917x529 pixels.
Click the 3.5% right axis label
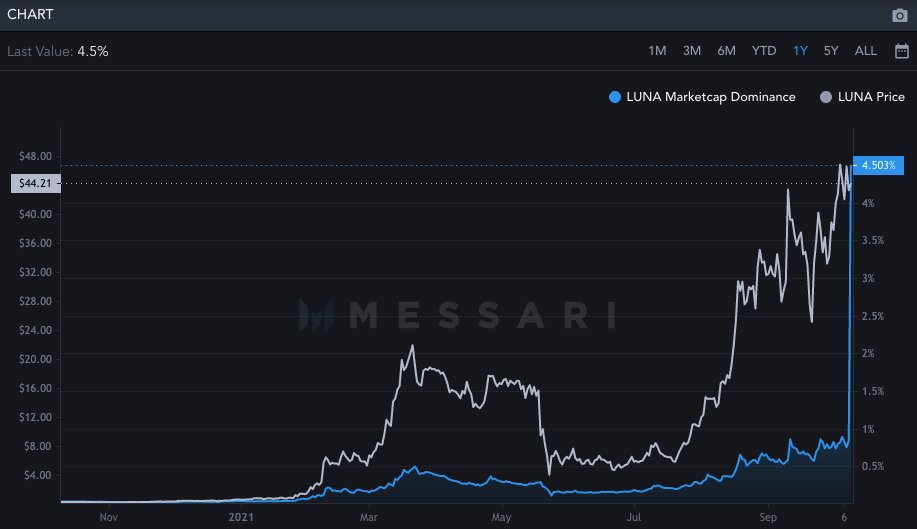click(873, 240)
